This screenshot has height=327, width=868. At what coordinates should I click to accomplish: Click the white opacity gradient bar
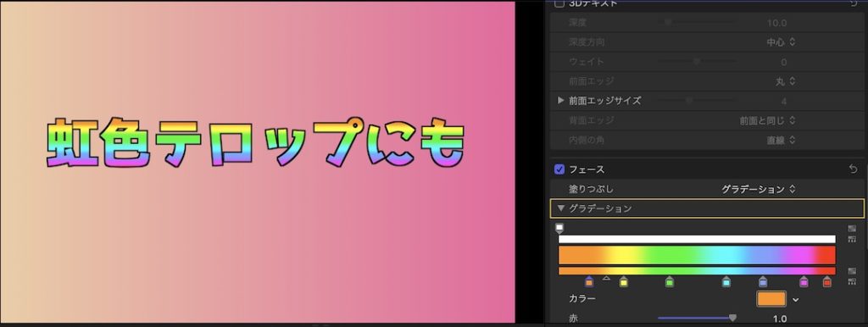click(697, 239)
